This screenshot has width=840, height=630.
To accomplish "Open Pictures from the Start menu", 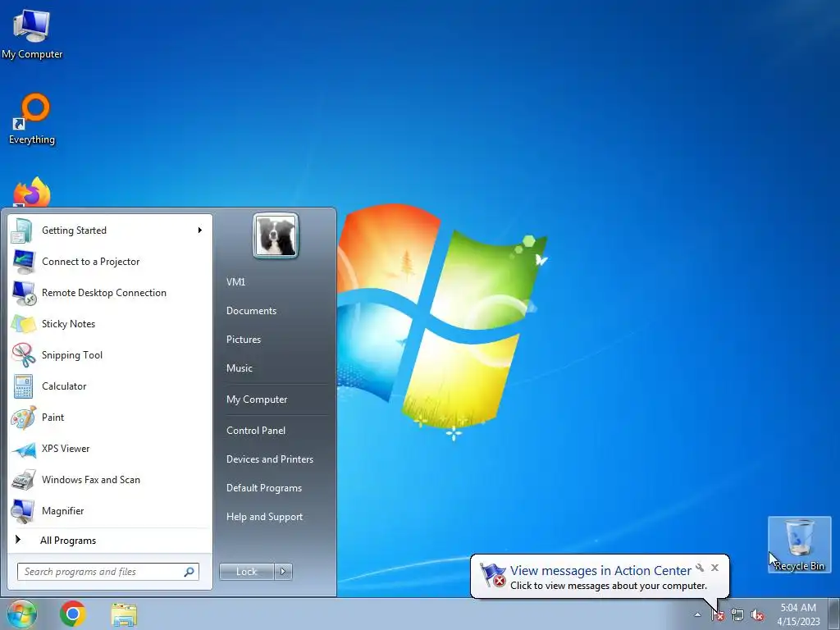I will [244, 340].
